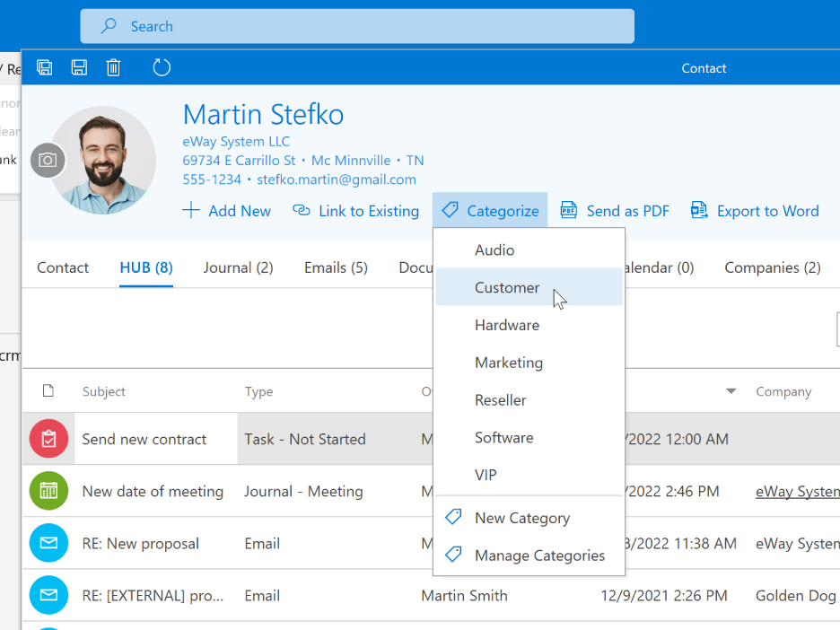Switch to the HUB (8) tab
The height and width of the screenshot is (630, 840).
(146, 267)
